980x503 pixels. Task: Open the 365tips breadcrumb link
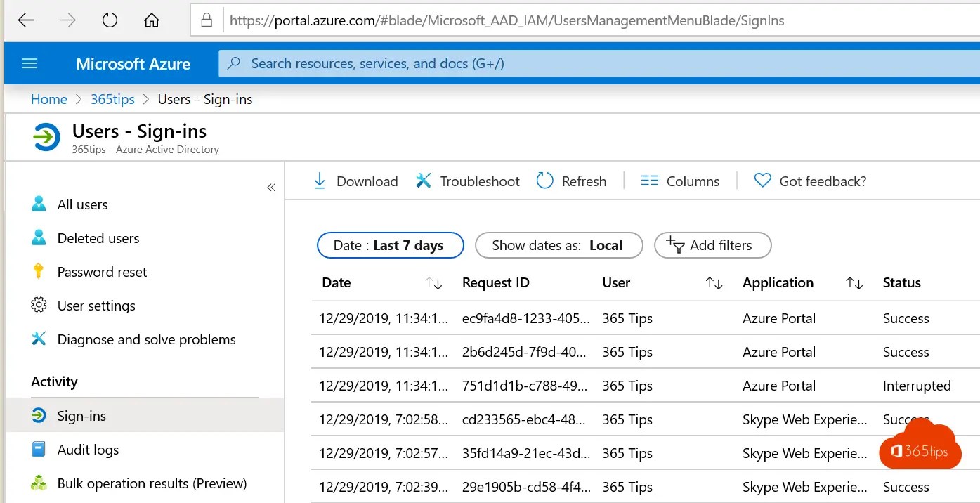coord(112,99)
